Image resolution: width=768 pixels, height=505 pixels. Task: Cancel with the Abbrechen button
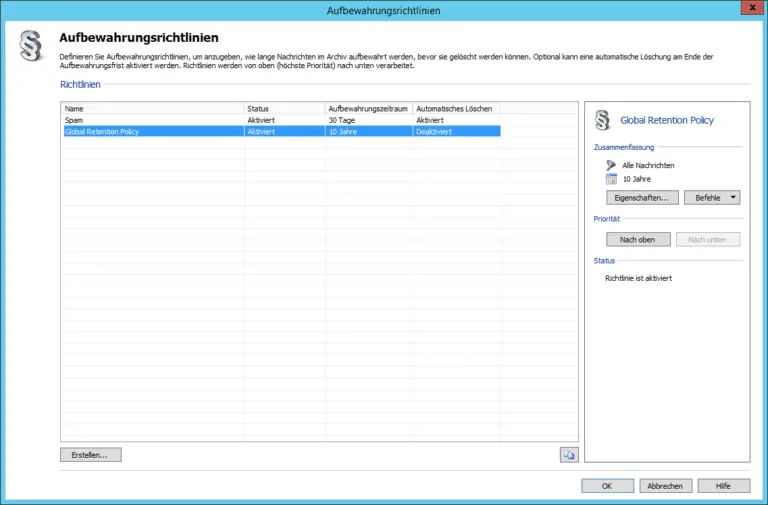665,485
